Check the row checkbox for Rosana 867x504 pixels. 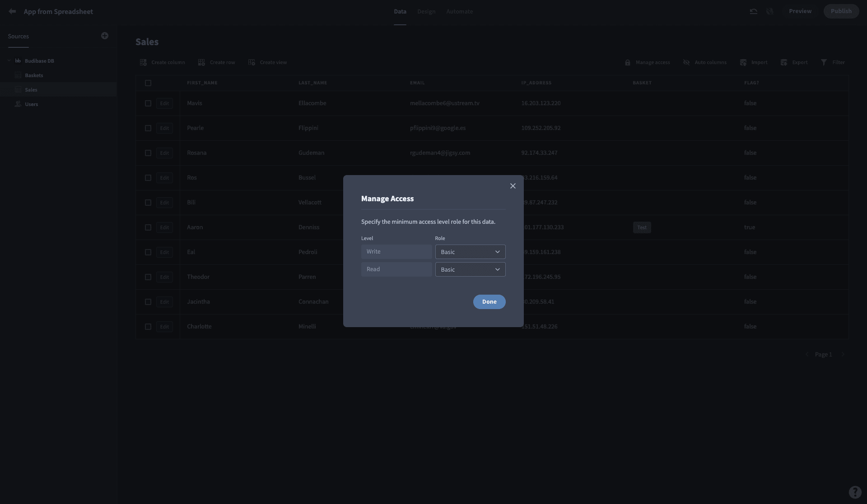pyautogui.click(x=148, y=153)
